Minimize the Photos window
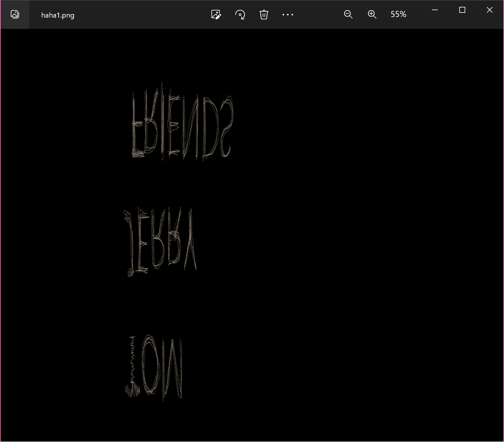The image size is (504, 442). (435, 10)
